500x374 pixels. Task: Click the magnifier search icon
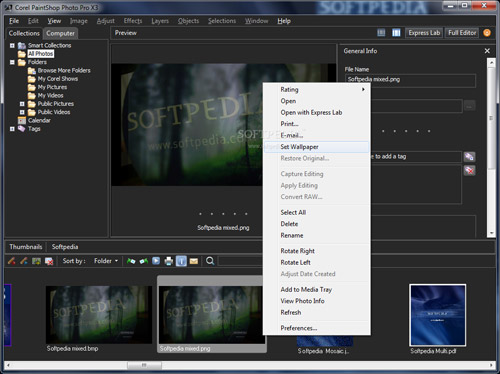click(x=210, y=261)
